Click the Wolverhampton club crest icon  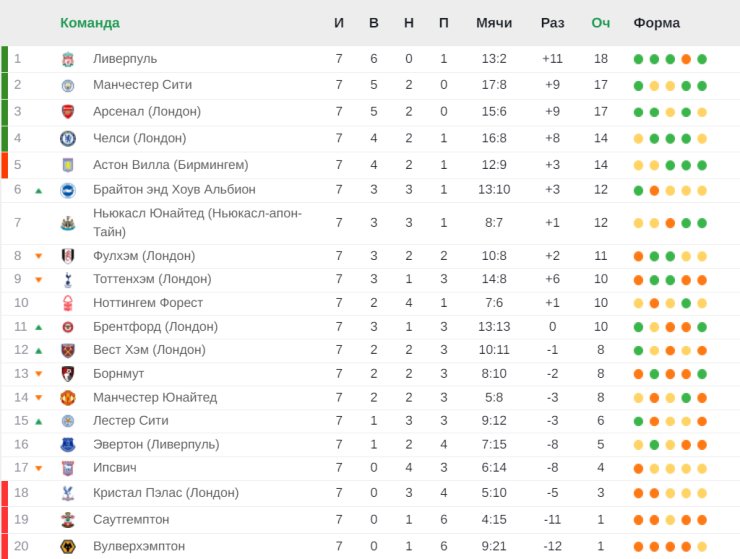68,546
